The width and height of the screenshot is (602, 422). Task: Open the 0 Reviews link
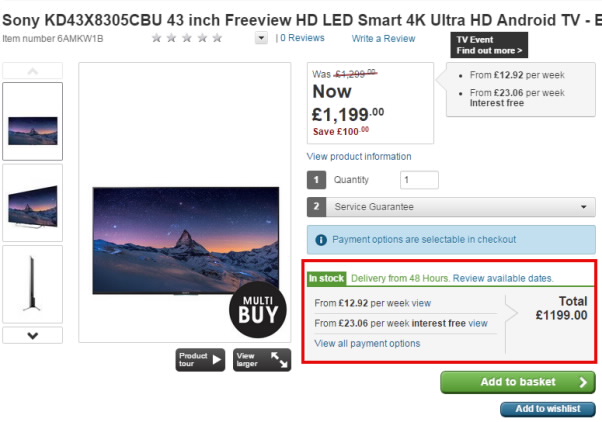pyautogui.click(x=302, y=38)
